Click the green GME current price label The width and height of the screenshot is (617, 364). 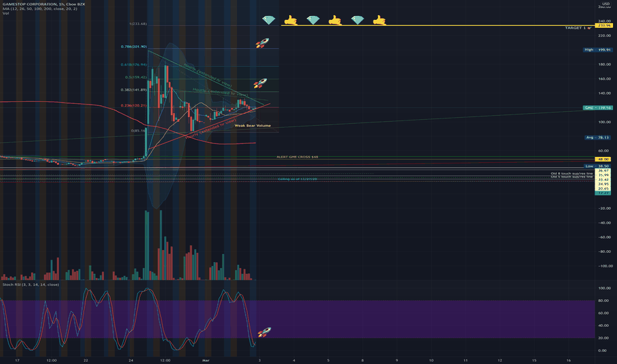[598, 107]
